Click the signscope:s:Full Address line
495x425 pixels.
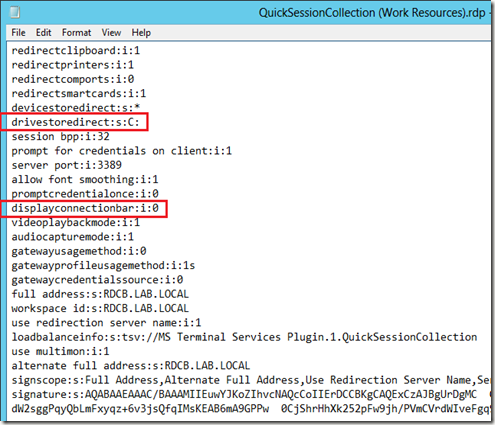(x=251, y=380)
